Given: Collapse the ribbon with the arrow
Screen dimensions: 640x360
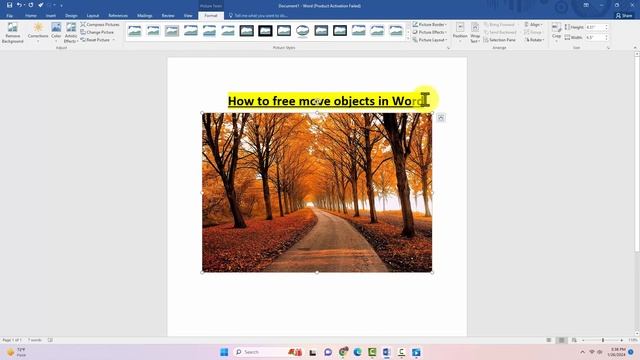Looking at the screenshot, I should pos(635,48).
